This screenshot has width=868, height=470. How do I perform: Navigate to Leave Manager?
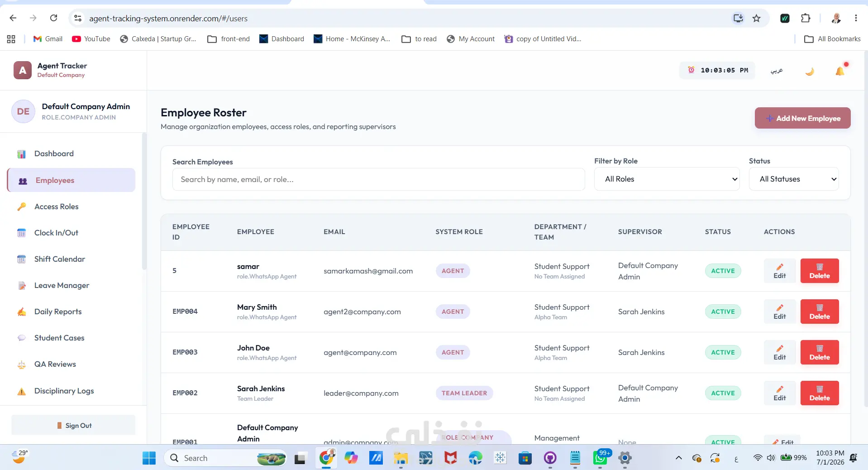click(71, 285)
